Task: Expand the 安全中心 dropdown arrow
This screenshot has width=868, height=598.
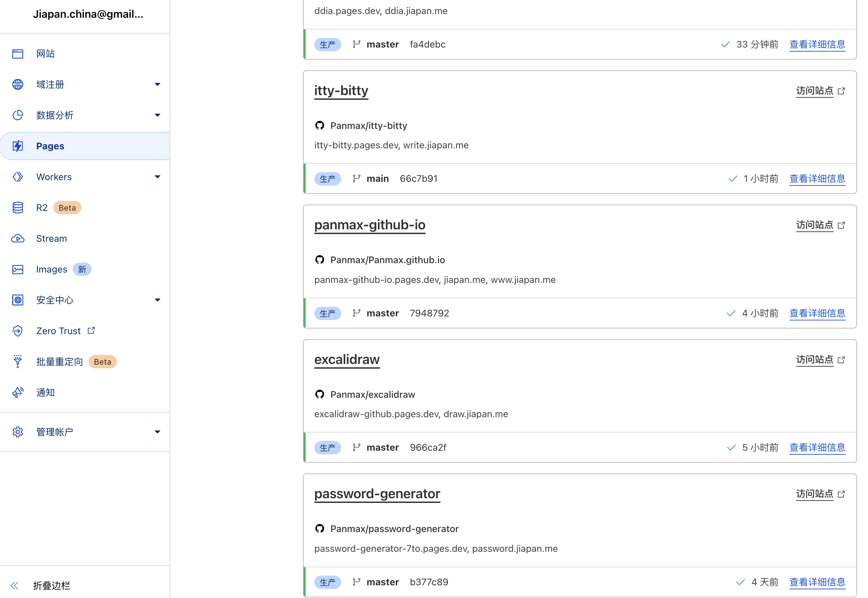Action: [158, 300]
